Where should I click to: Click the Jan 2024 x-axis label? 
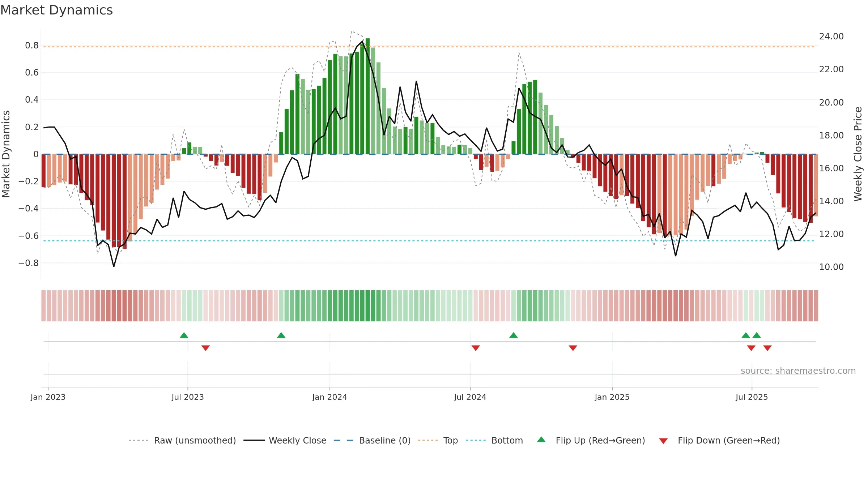(x=330, y=397)
